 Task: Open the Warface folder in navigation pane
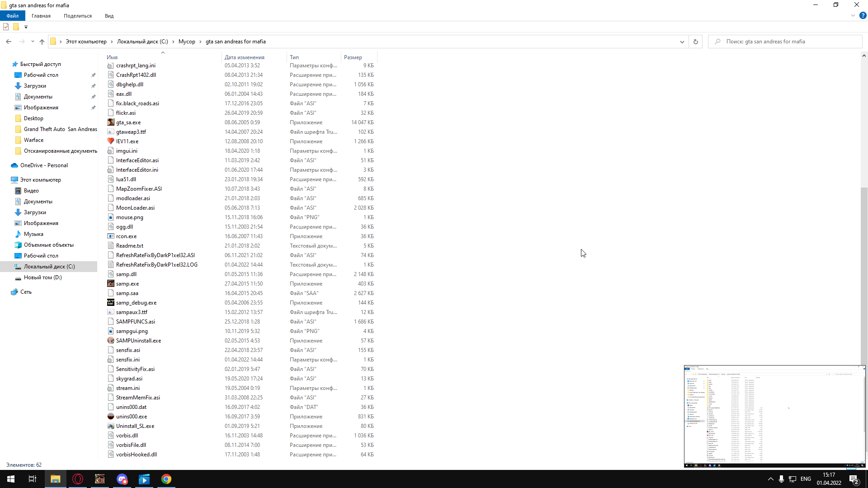34,140
